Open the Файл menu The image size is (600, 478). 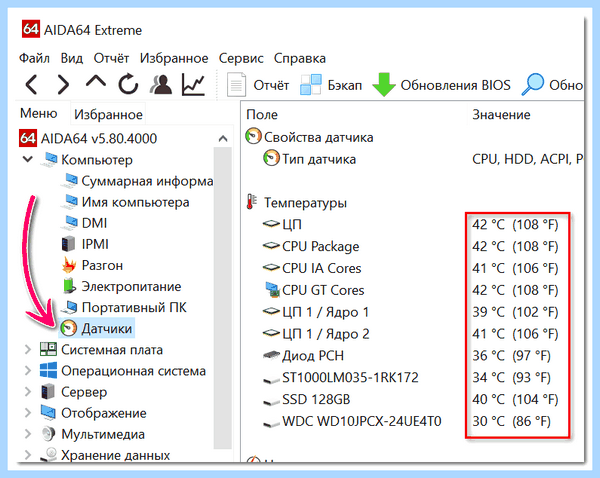34,59
